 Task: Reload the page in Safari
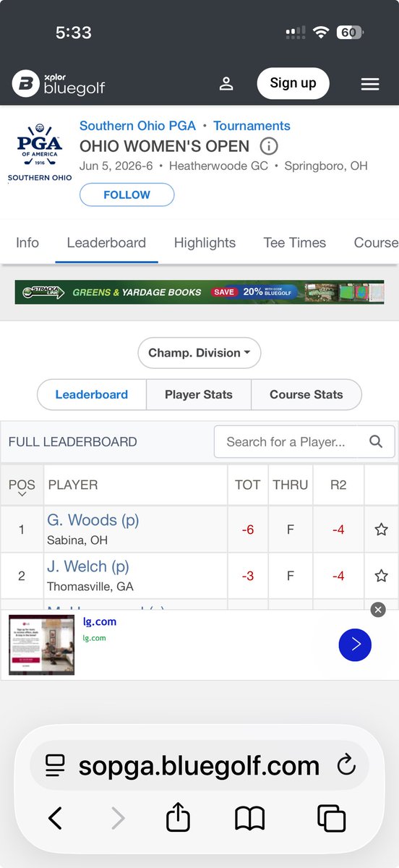click(x=346, y=765)
